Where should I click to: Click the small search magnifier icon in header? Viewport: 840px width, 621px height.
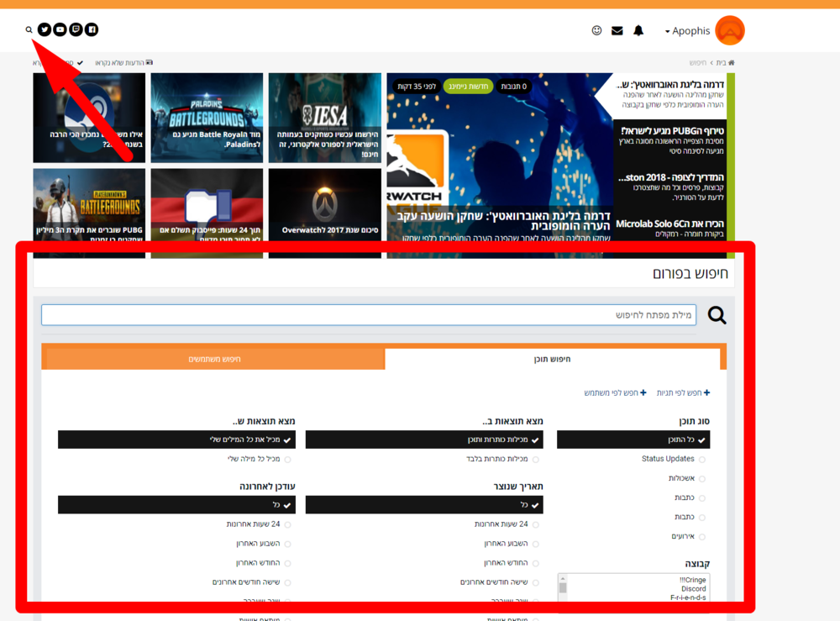tap(29, 30)
